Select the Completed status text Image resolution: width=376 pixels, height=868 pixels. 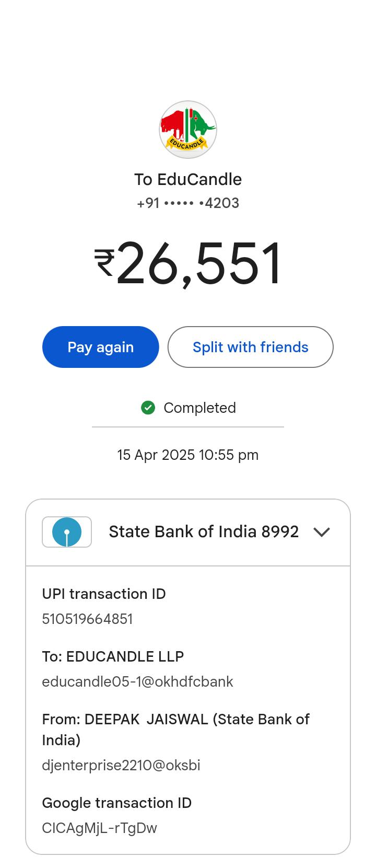(x=199, y=408)
